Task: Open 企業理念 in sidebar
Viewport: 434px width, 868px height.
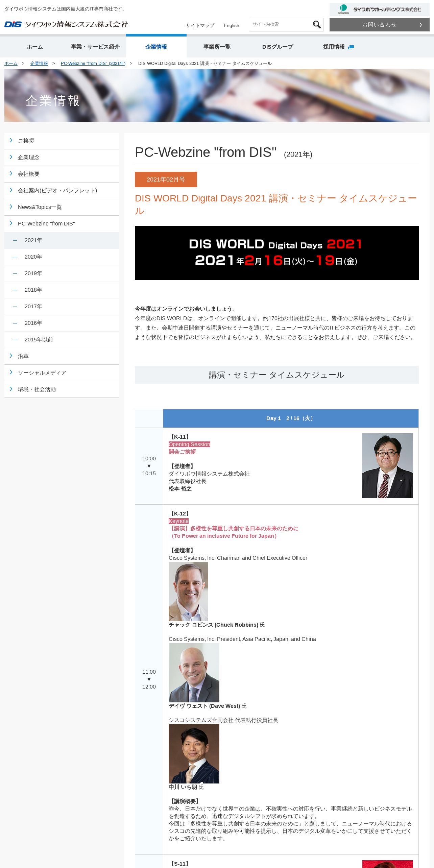Action: pos(62,158)
